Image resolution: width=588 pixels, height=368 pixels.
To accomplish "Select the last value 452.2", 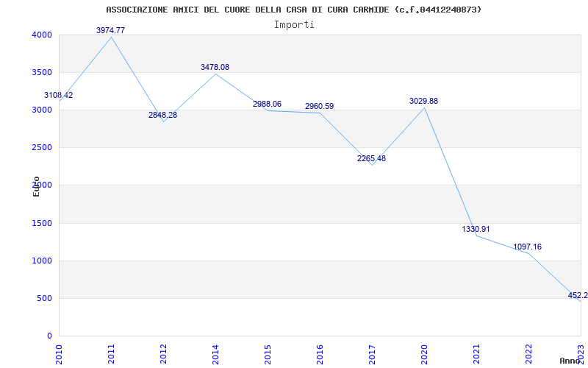I will pyautogui.click(x=578, y=296).
